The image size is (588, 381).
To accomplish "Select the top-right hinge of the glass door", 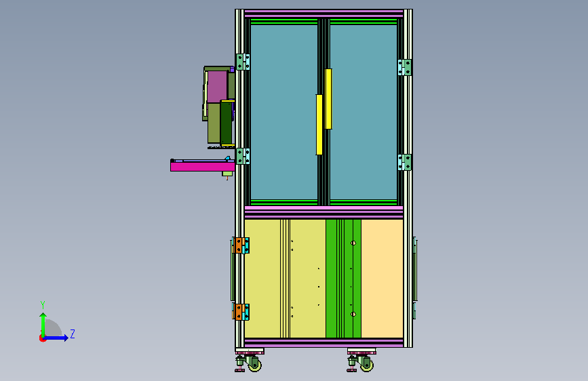I will pyautogui.click(x=405, y=68).
